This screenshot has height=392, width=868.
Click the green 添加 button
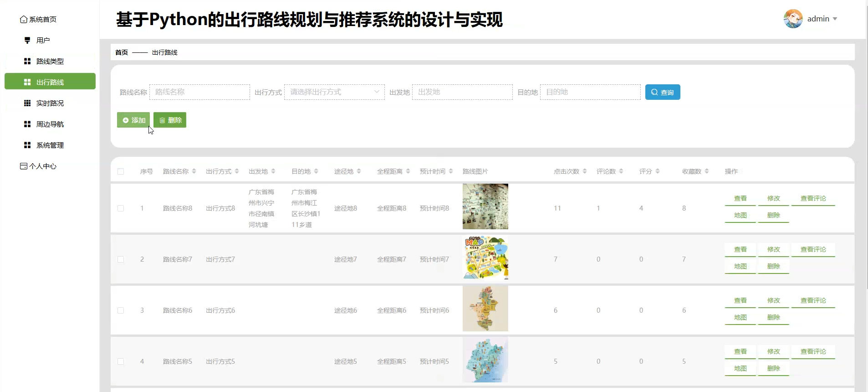(133, 120)
